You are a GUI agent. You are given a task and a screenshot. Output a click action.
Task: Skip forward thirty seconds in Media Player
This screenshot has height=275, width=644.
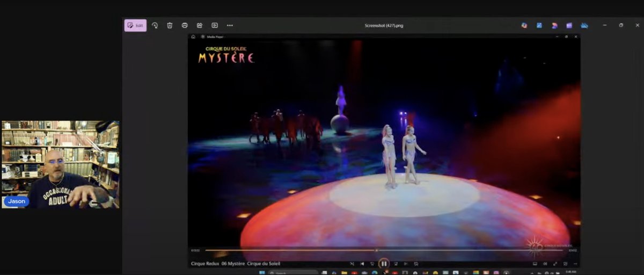click(396, 264)
